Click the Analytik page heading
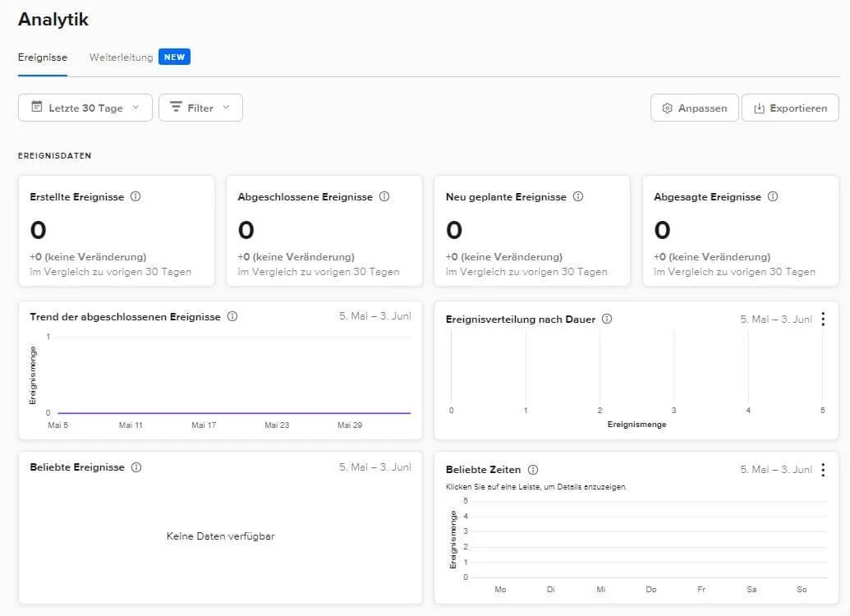The width and height of the screenshot is (850, 616). [53, 20]
